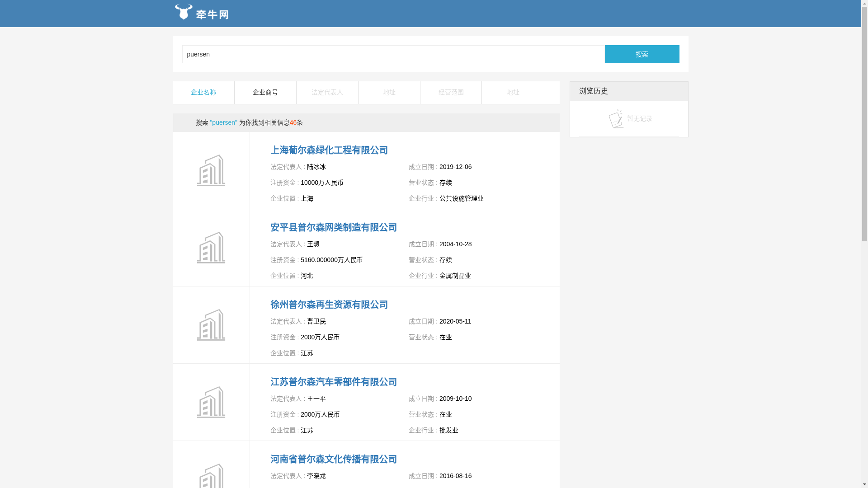Click the building icon for 徐州普尔森再生资源有限公司
This screenshot has height=488, width=868.
(x=211, y=325)
